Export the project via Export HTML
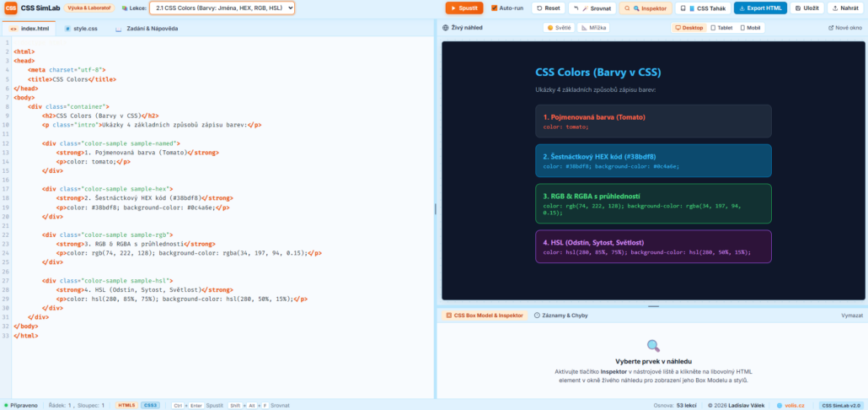This screenshot has width=868, height=410. tap(760, 8)
